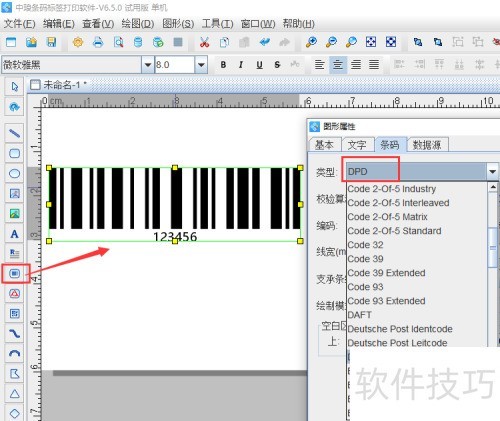Screen dimensions: 500x421
Task: Click the Open file icon
Action: pos(31,42)
